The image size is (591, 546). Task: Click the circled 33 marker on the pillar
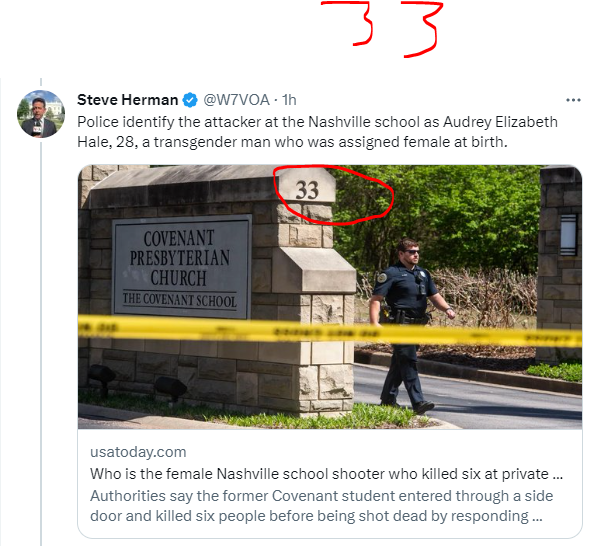[x=307, y=190]
